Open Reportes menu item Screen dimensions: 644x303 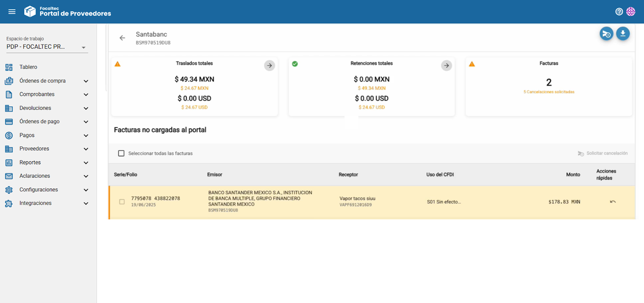click(x=30, y=163)
